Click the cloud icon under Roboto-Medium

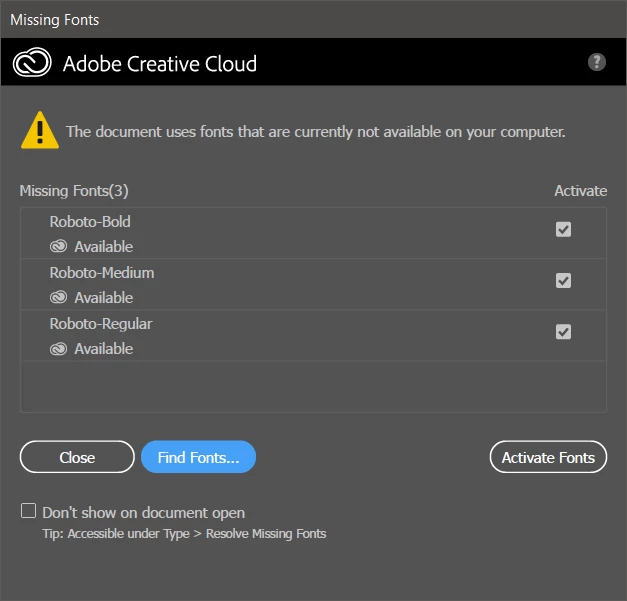(58, 298)
